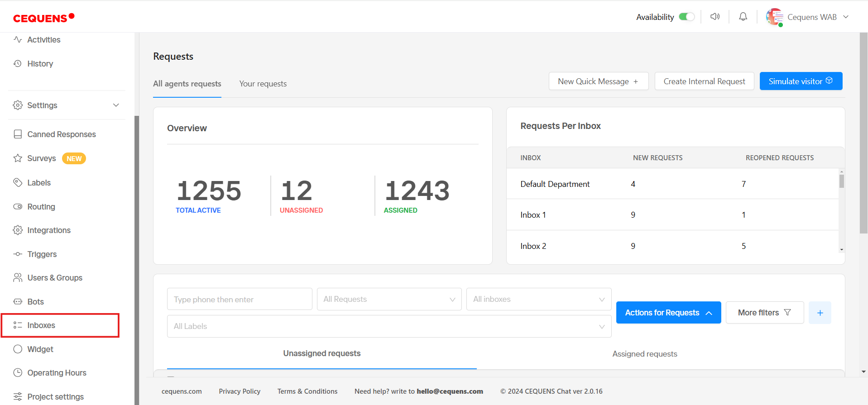Click the Widget circle icon
Screen dimensions: 868x405
[18, 349]
